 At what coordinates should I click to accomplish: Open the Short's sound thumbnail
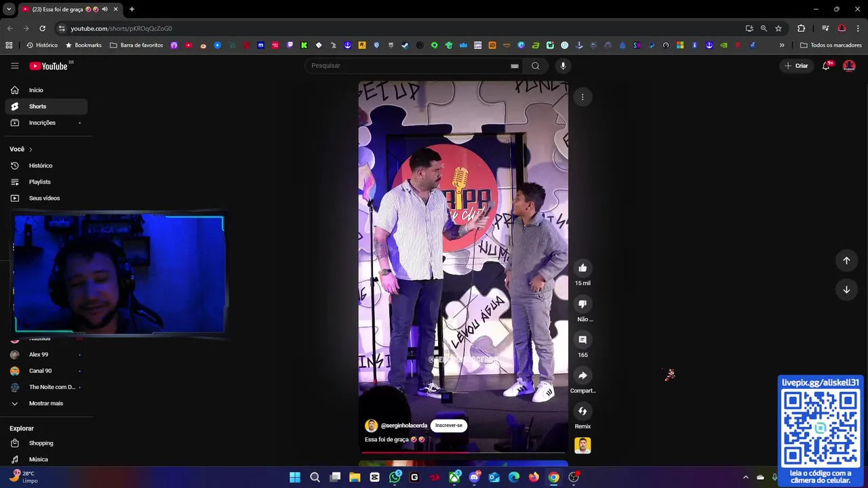[583, 445]
